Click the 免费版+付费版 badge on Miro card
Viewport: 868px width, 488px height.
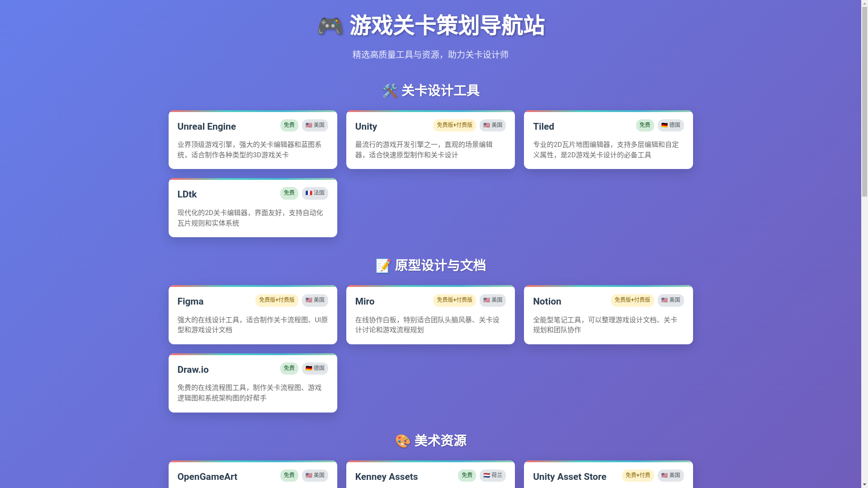tap(454, 300)
